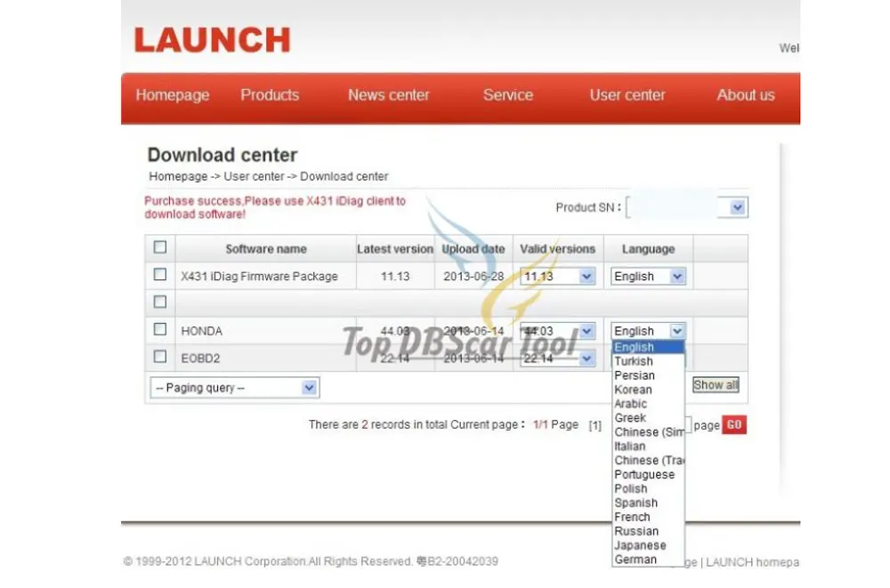The image size is (890, 588).
Task: Click Download center in the breadcrumb
Action: click(344, 176)
